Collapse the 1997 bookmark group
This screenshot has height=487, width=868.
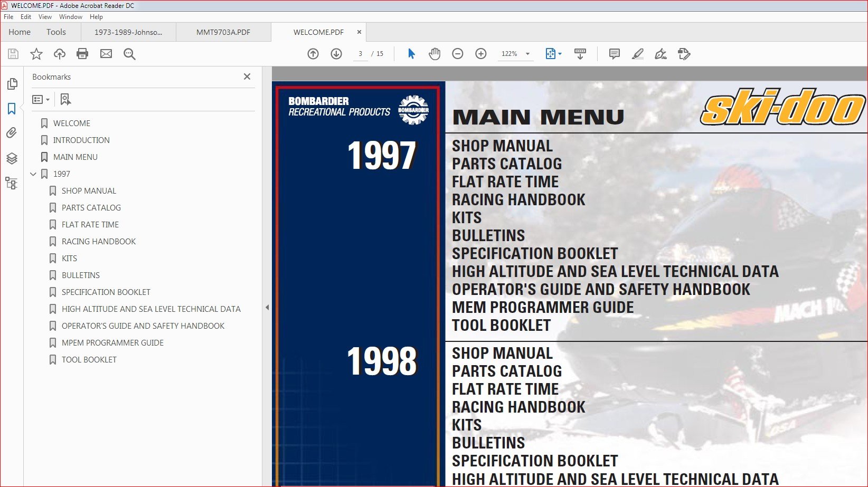tap(33, 174)
